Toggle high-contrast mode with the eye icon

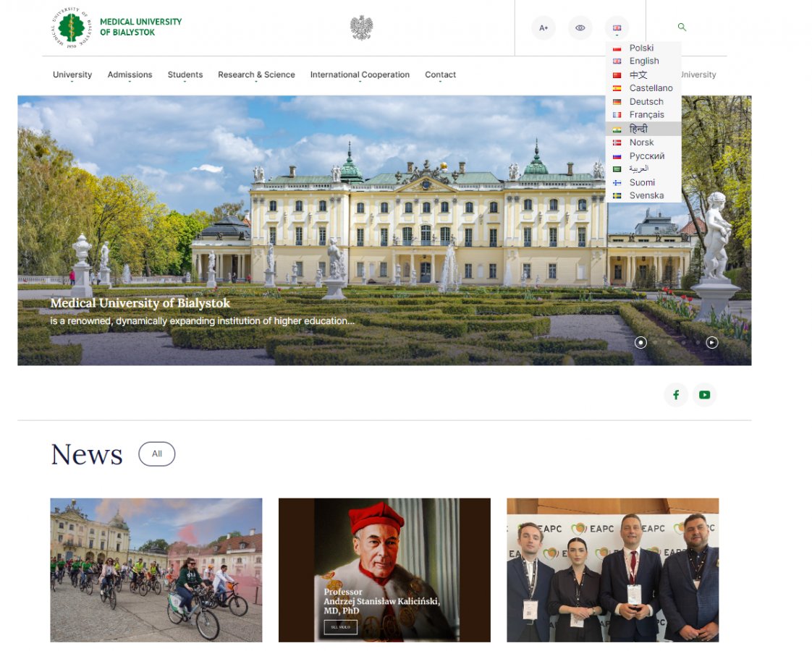point(580,28)
